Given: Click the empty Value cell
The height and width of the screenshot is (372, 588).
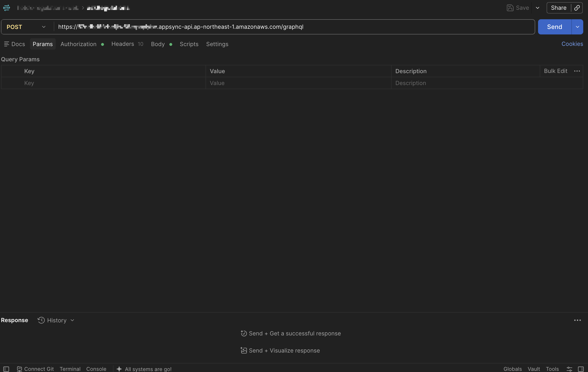Looking at the screenshot, I should pyautogui.click(x=298, y=83).
